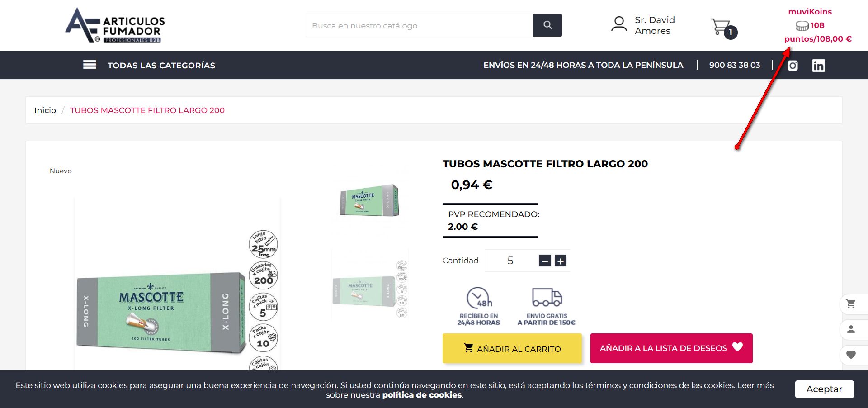Open floating account icon on right edge

coord(851,329)
